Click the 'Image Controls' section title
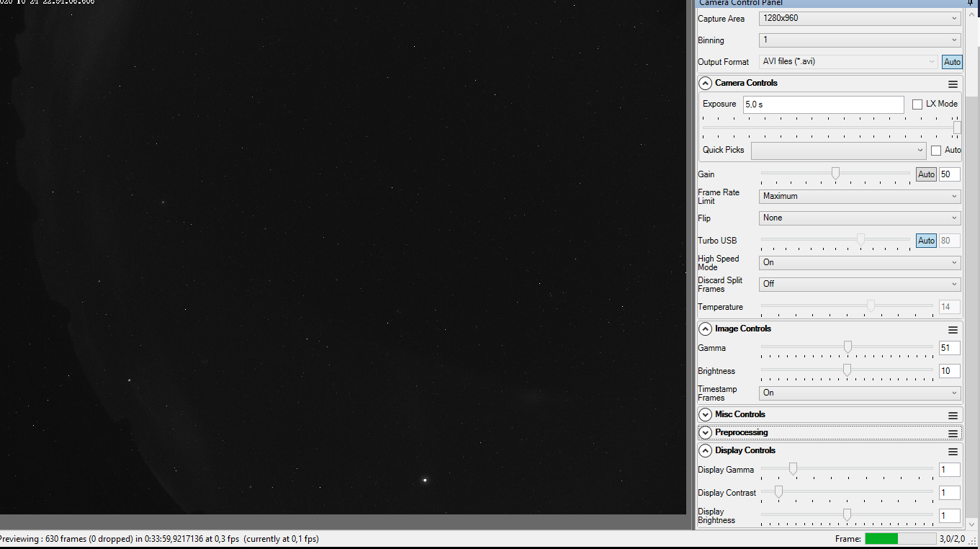 pos(743,329)
